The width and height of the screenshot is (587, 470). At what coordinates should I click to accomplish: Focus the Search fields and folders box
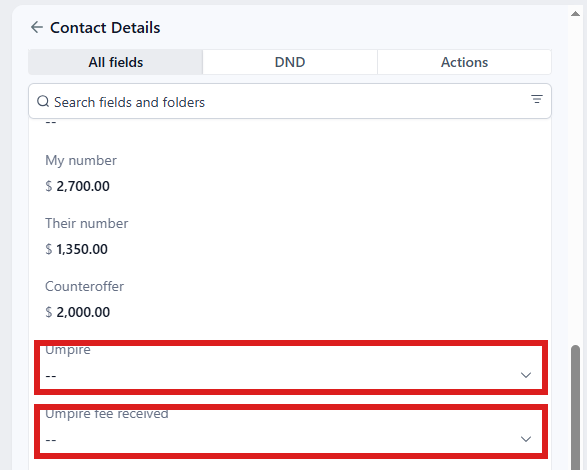click(290, 101)
